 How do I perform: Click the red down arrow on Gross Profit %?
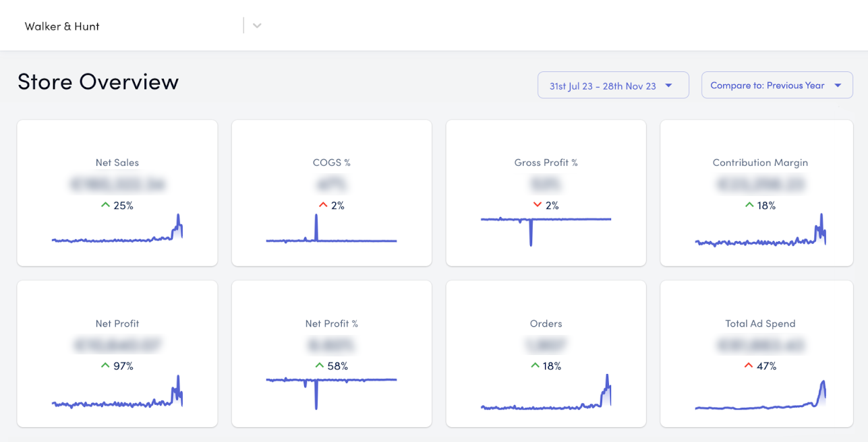tap(537, 206)
